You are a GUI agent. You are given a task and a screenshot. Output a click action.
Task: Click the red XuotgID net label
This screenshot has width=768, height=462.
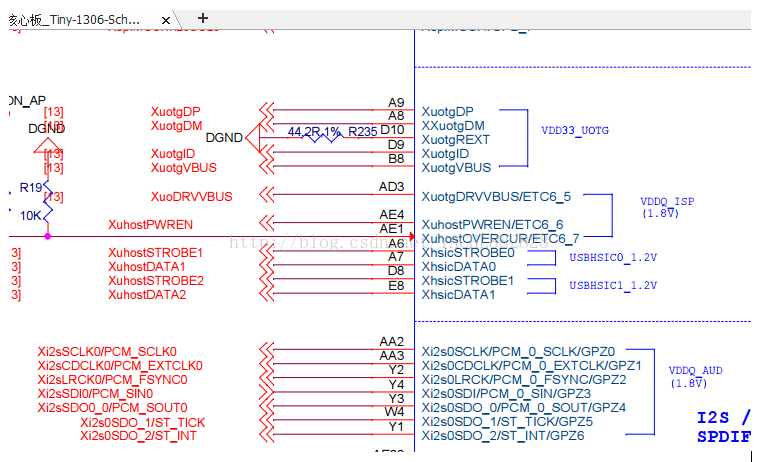pos(173,154)
